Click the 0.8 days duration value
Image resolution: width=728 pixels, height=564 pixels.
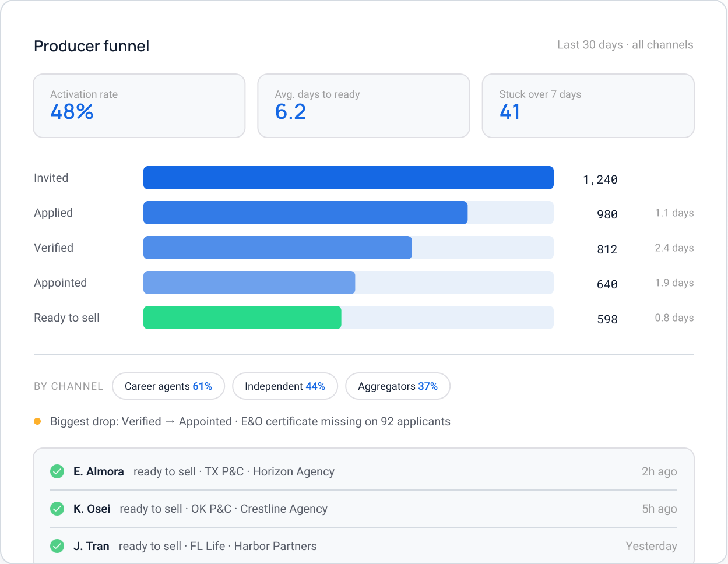[x=674, y=318]
